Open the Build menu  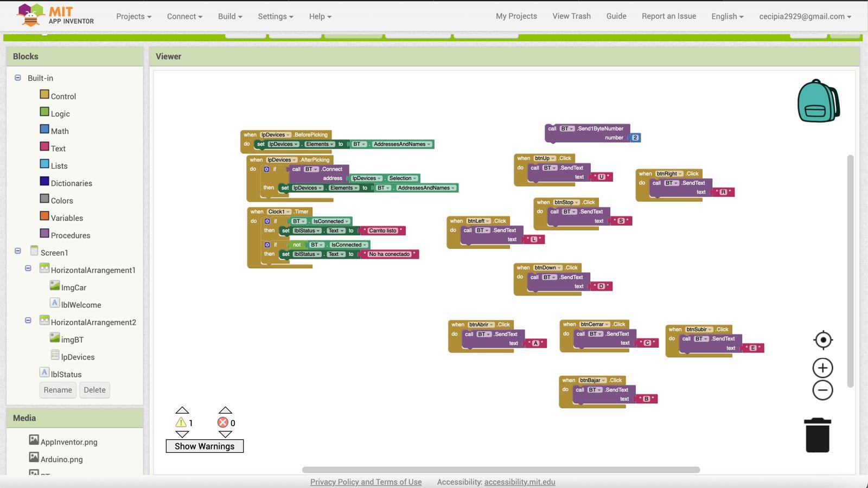pyautogui.click(x=230, y=16)
